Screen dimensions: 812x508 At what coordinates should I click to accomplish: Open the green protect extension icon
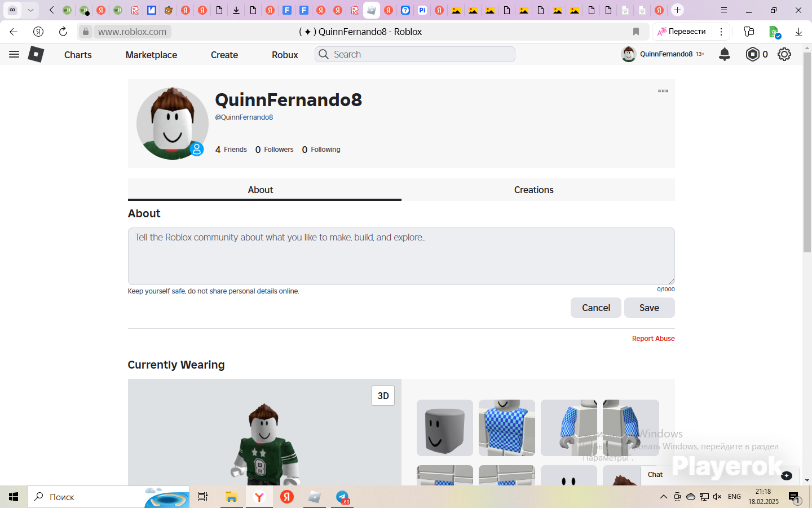tap(775, 32)
